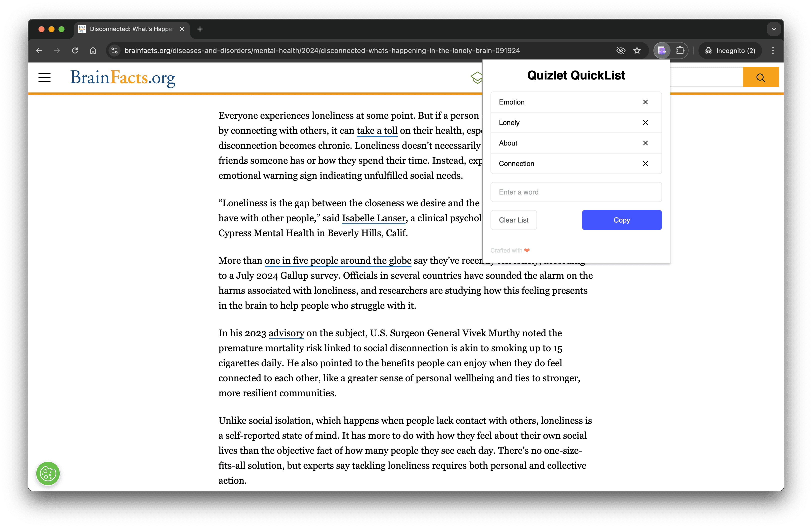Open the BrainFacts hamburger menu
Image resolution: width=812 pixels, height=528 pixels.
coord(44,77)
